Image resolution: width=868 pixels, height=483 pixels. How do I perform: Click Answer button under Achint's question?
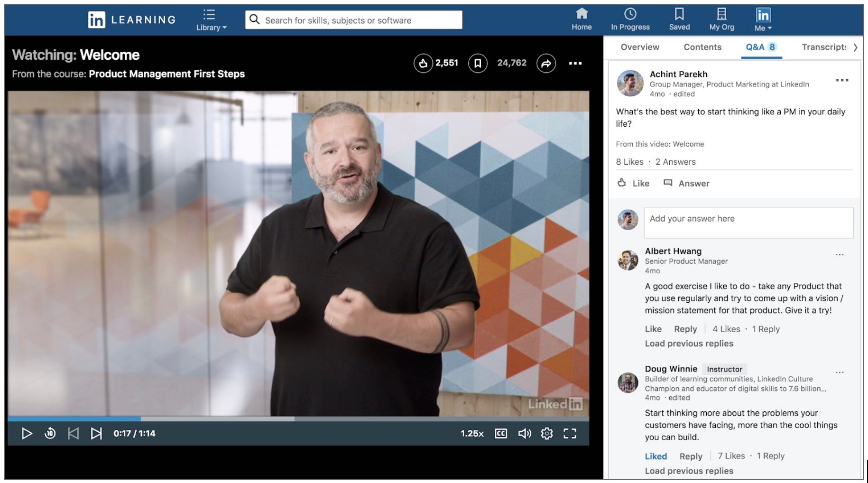[687, 183]
